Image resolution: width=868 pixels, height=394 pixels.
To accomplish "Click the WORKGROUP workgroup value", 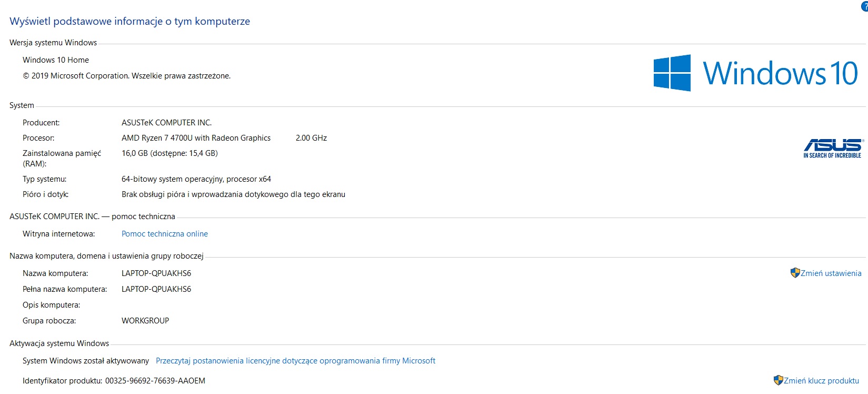I will click(145, 321).
